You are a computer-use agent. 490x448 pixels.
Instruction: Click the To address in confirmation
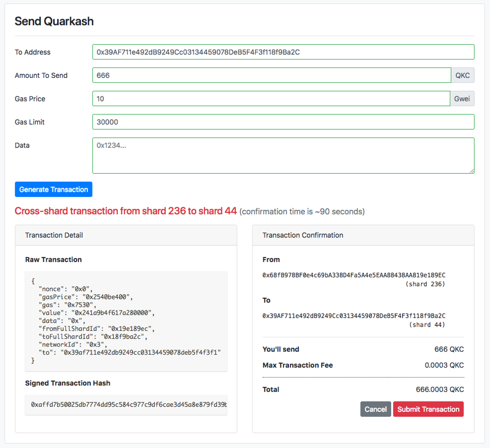(354, 316)
